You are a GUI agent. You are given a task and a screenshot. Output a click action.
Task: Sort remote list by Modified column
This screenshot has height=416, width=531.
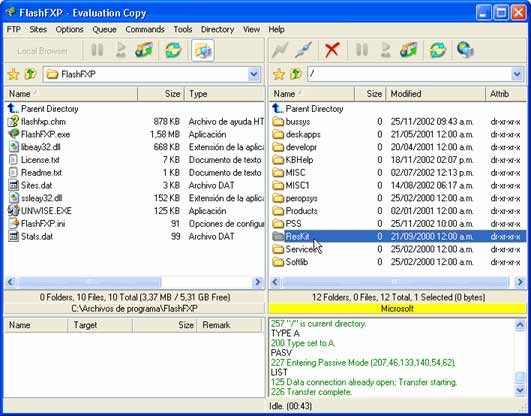tap(436, 94)
